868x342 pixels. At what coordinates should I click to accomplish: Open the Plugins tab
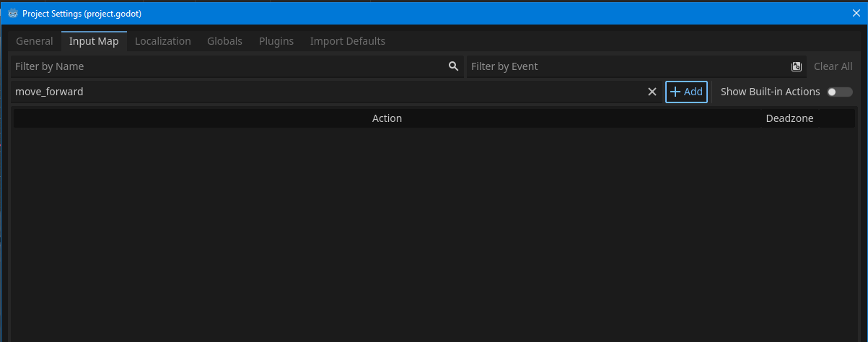276,41
